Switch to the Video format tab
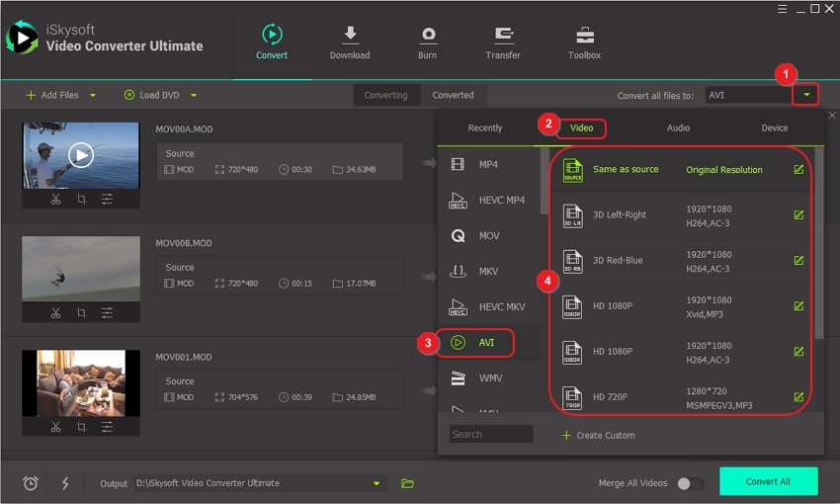 click(582, 128)
